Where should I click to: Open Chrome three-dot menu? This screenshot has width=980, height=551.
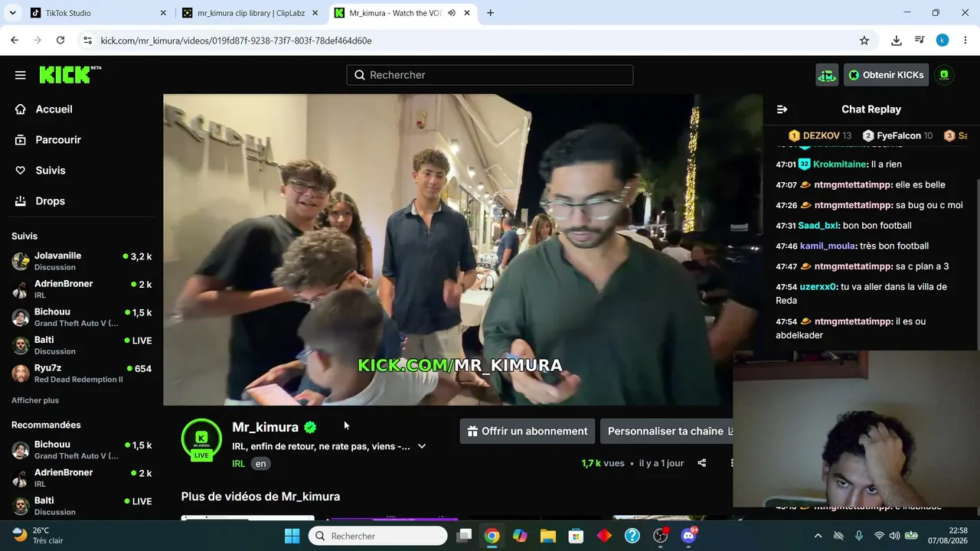click(965, 41)
